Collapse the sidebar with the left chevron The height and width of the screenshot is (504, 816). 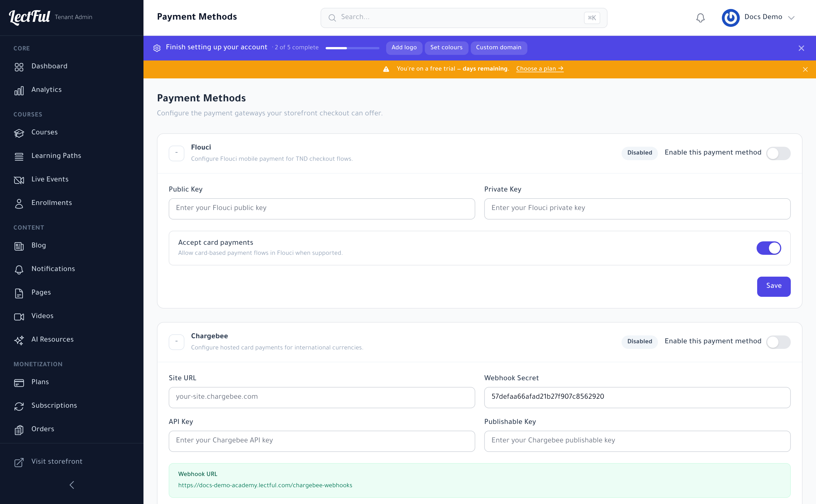point(72,485)
